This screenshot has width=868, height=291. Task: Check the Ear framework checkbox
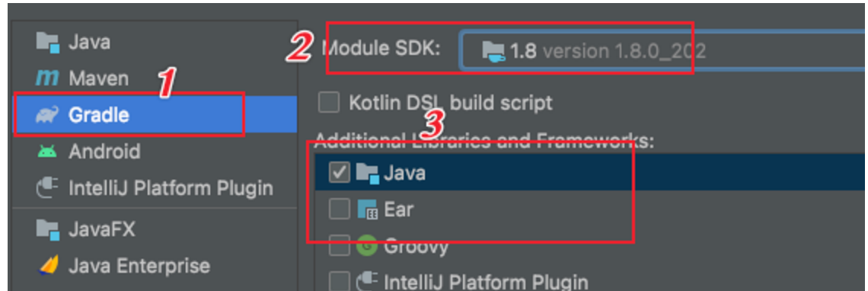click(x=340, y=209)
